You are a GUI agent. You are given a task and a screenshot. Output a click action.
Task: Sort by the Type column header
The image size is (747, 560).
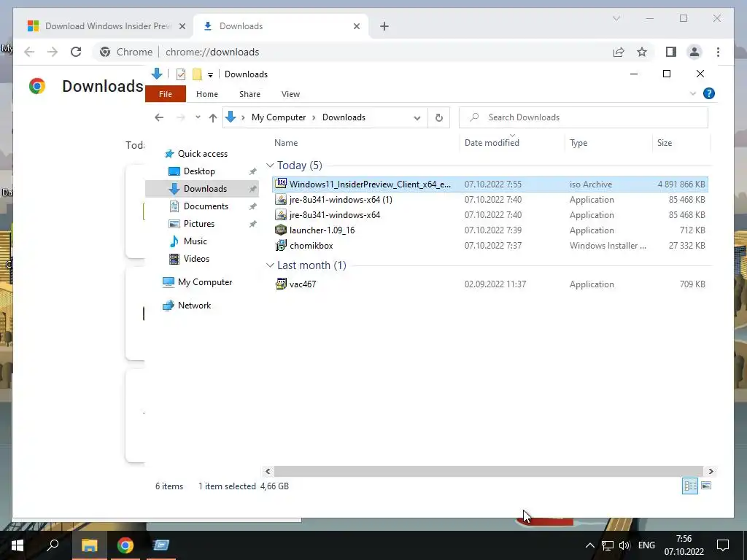578,142
